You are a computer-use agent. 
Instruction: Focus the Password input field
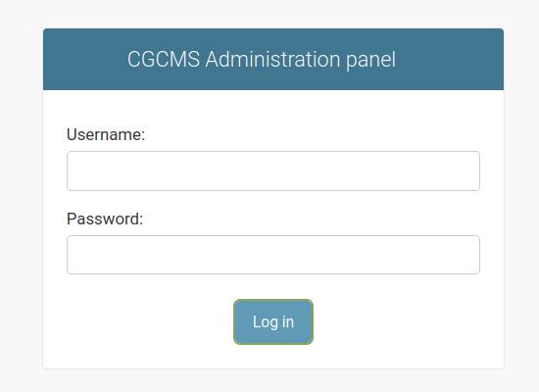(x=273, y=255)
